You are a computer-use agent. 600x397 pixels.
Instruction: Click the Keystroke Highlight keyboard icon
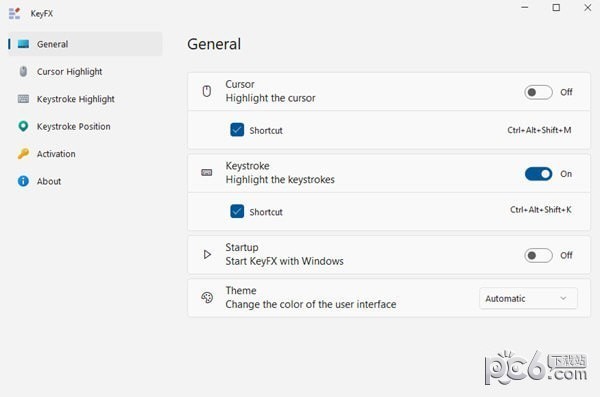click(x=23, y=99)
